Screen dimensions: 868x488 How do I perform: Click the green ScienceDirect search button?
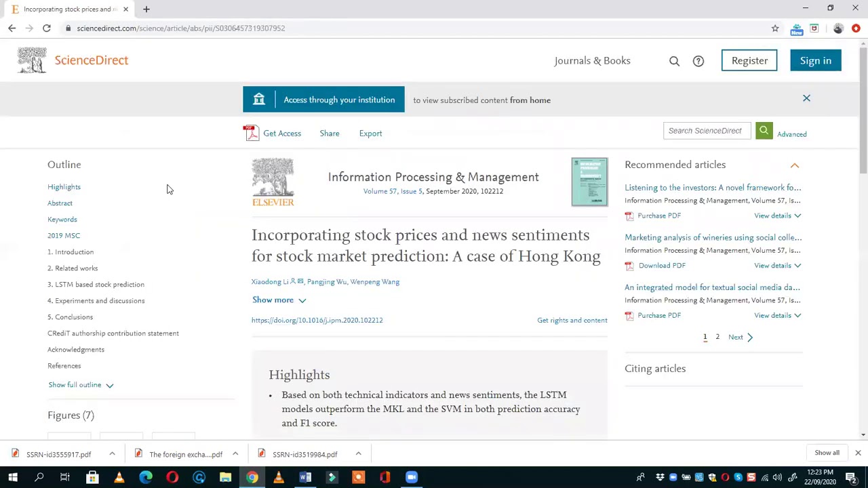[x=764, y=131]
